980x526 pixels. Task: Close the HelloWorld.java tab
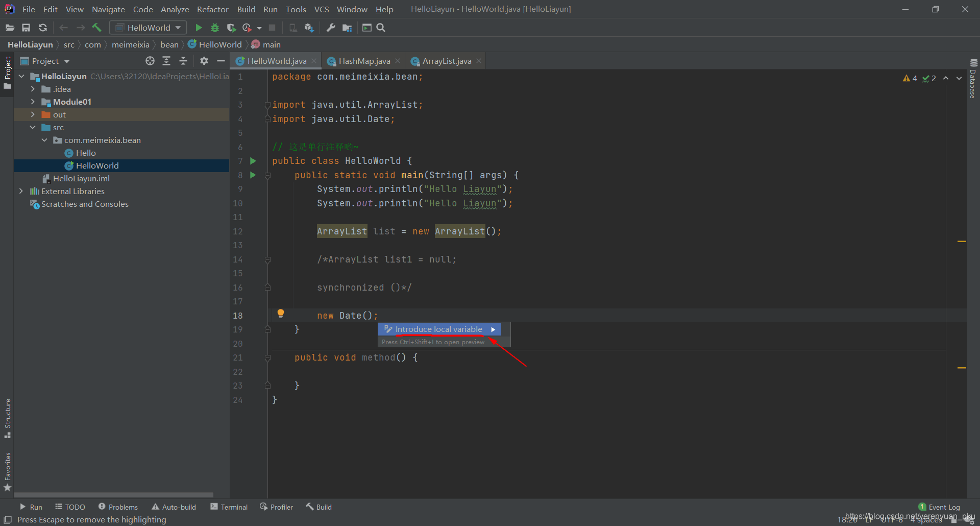(x=314, y=61)
